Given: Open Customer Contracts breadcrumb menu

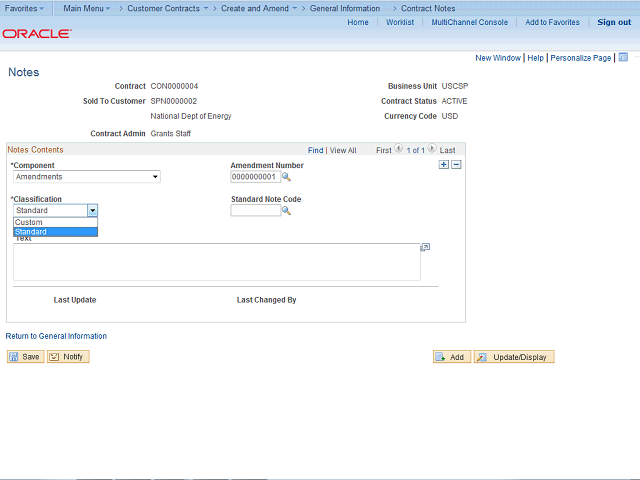Looking at the screenshot, I should (x=167, y=8).
